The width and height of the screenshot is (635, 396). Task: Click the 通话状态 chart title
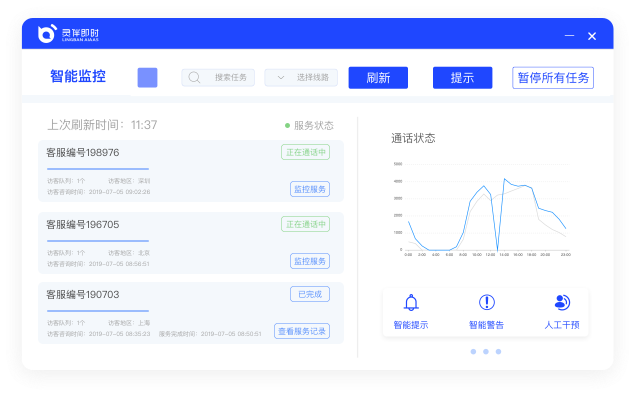click(x=413, y=138)
